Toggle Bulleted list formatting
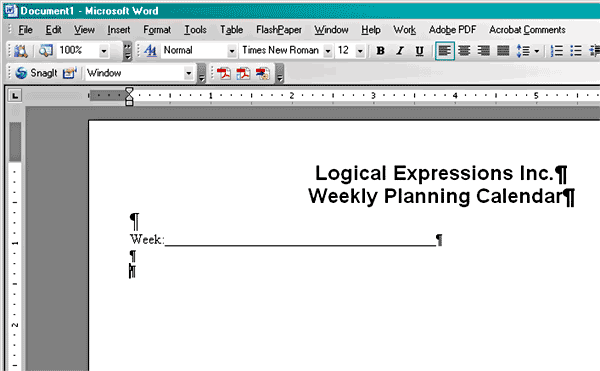This screenshot has width=600, height=371. pyautogui.click(x=576, y=50)
